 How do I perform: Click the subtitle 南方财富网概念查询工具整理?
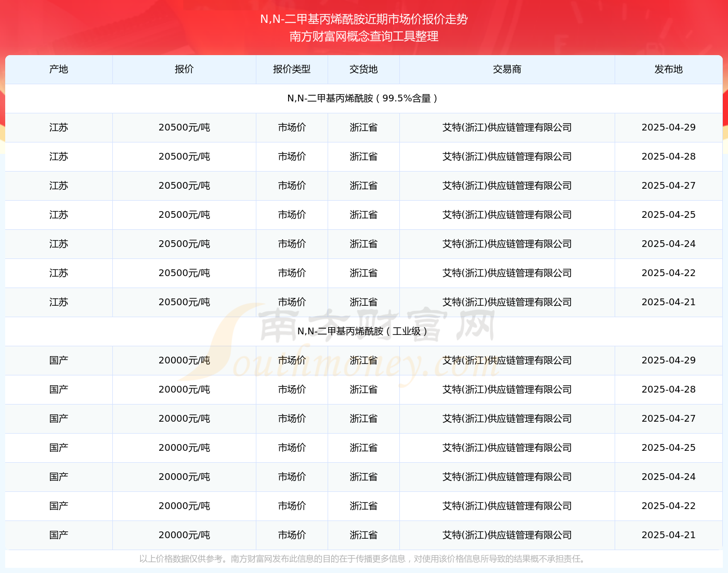364,36
